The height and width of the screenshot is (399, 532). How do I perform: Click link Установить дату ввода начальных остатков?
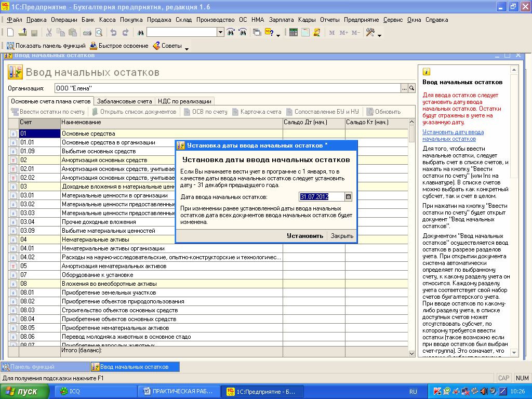click(x=453, y=136)
